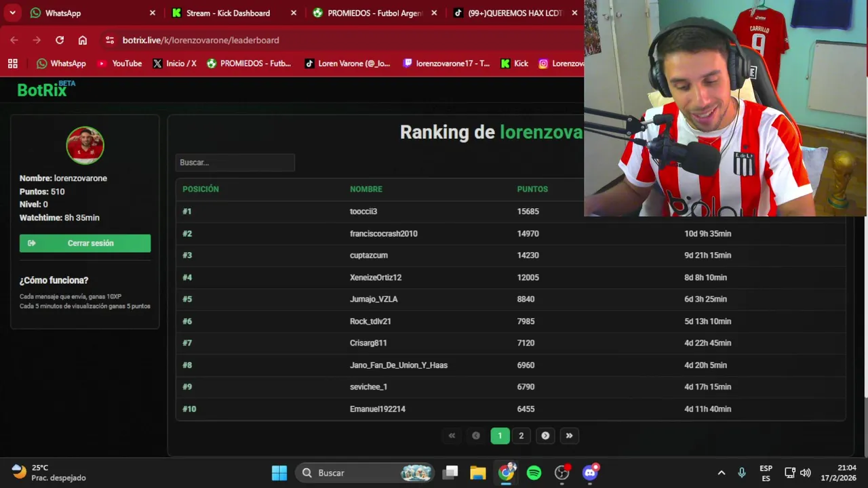Open the apps grid icon in bookmarks bar

(12, 63)
